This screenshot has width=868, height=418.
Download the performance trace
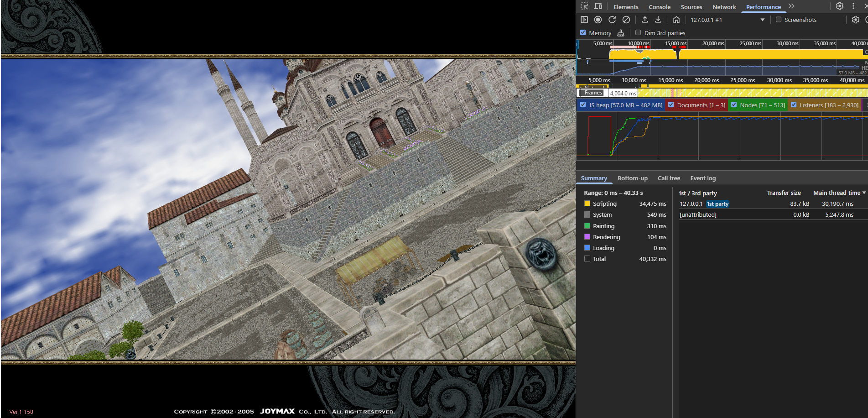tap(658, 20)
